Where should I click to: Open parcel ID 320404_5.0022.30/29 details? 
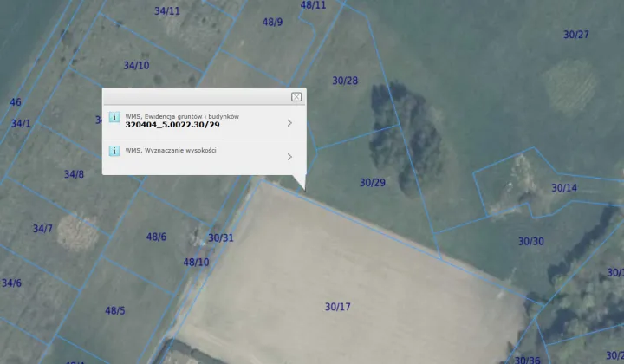172,125
